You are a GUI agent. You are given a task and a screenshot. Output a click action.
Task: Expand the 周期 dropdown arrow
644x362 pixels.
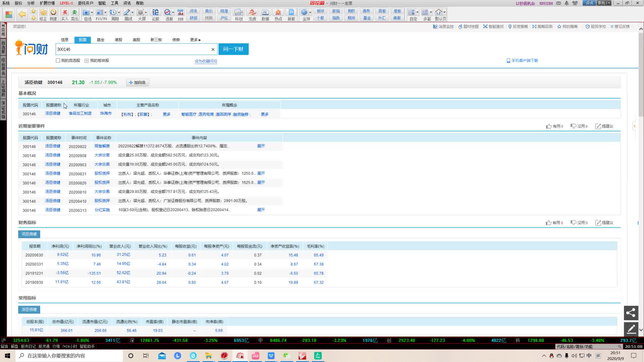pos(119,12)
